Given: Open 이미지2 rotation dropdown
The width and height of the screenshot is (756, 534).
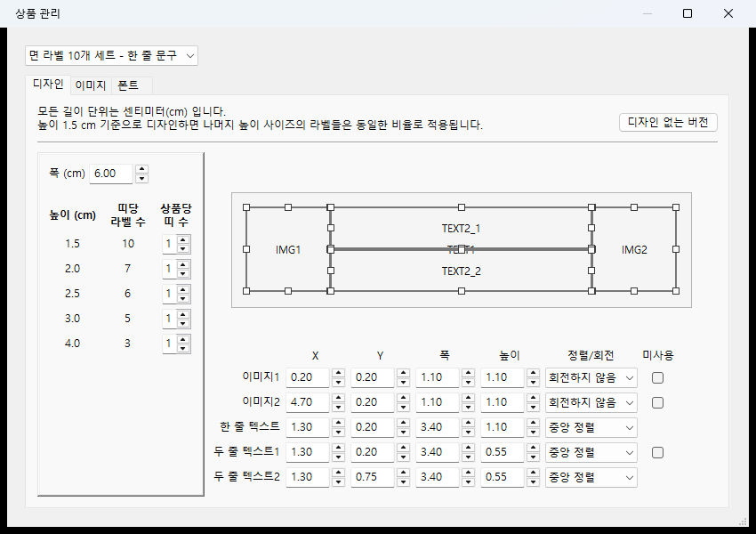Looking at the screenshot, I should (x=591, y=403).
